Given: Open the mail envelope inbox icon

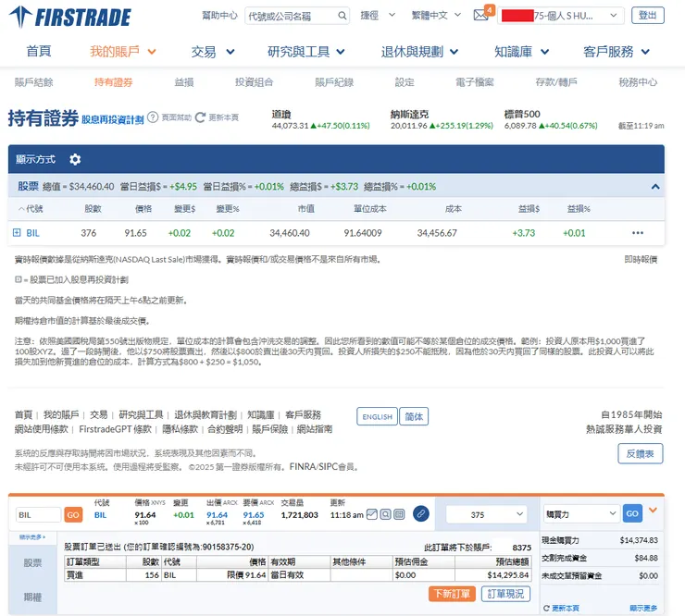Looking at the screenshot, I should 480,16.
